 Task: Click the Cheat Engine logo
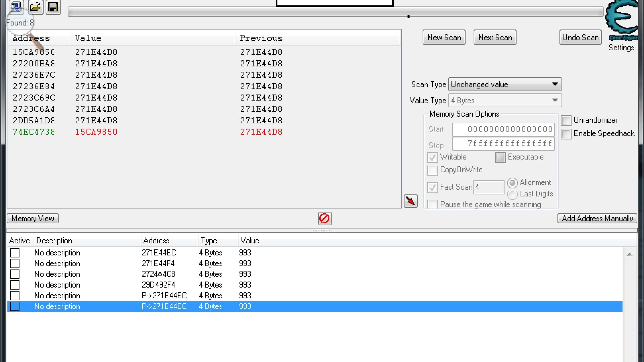[x=623, y=18]
